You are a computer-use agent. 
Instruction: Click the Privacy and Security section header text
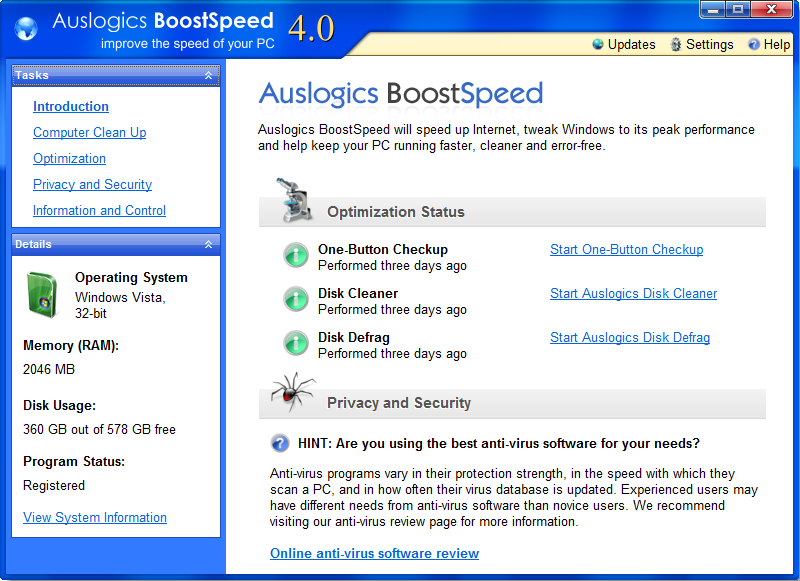399,403
